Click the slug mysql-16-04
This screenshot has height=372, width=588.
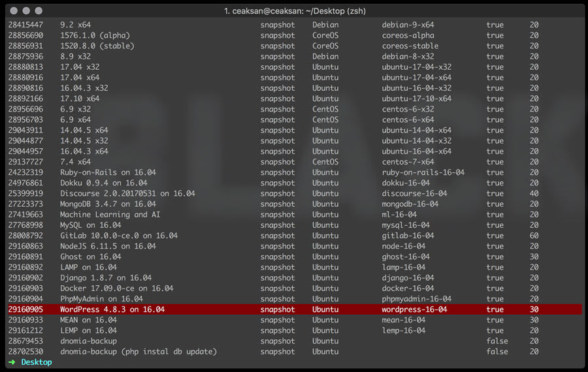tap(406, 225)
